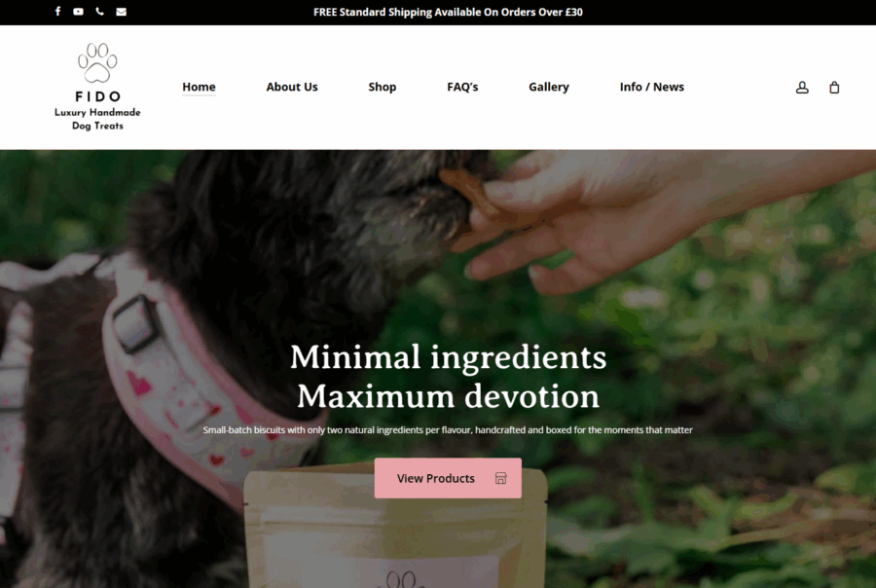Open the YouTube channel icon
Screen dimensions: 876x588
pyautogui.click(x=78, y=11)
